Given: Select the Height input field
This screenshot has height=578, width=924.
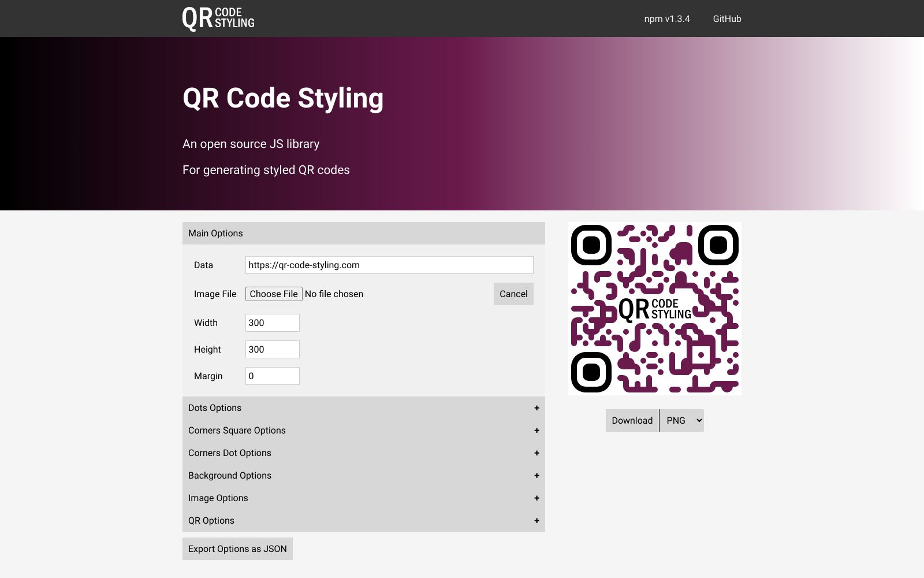Looking at the screenshot, I should tap(272, 349).
